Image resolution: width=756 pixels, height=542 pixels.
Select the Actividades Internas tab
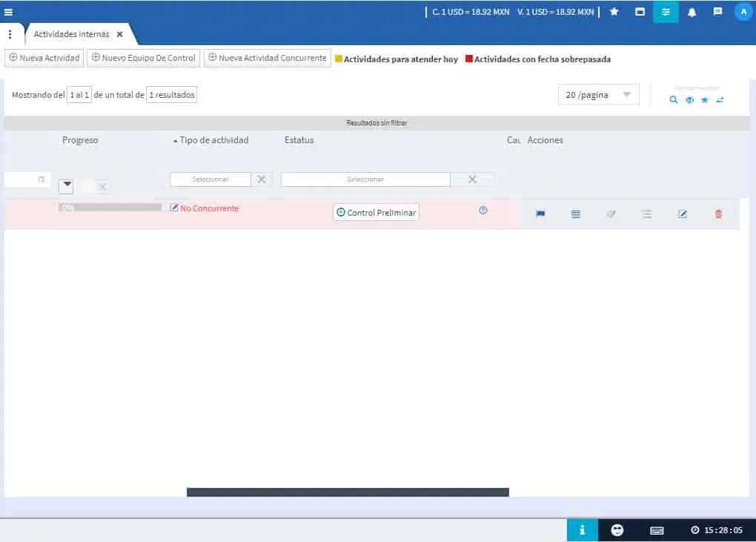point(72,34)
